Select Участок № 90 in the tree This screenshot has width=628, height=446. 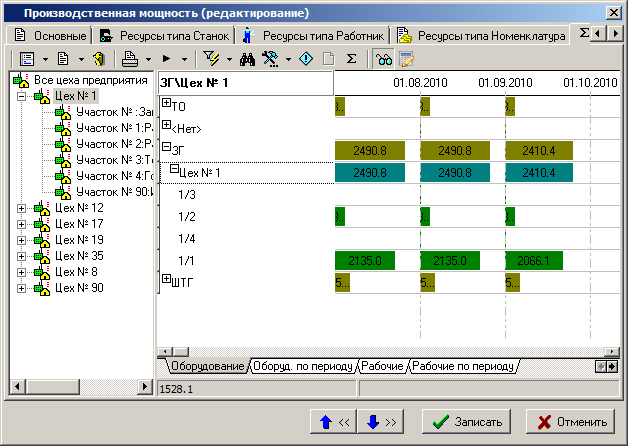click(114, 192)
